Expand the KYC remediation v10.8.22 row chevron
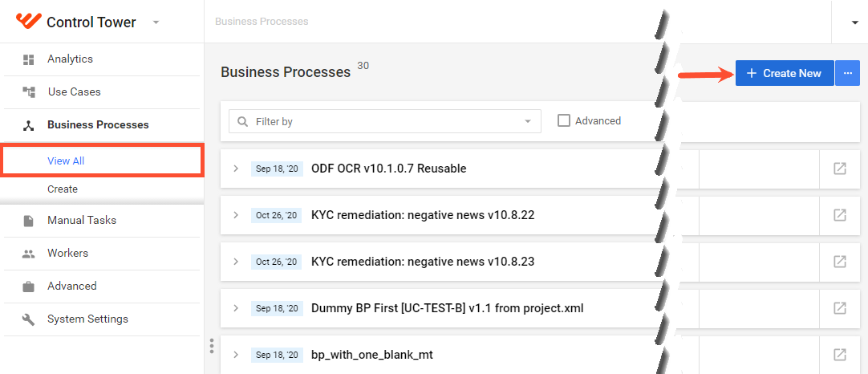Image resolution: width=868 pixels, height=374 pixels. tap(236, 215)
